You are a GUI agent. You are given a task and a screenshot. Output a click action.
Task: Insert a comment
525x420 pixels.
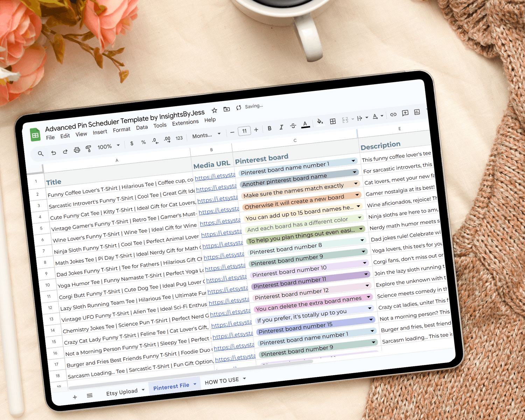[405, 113]
